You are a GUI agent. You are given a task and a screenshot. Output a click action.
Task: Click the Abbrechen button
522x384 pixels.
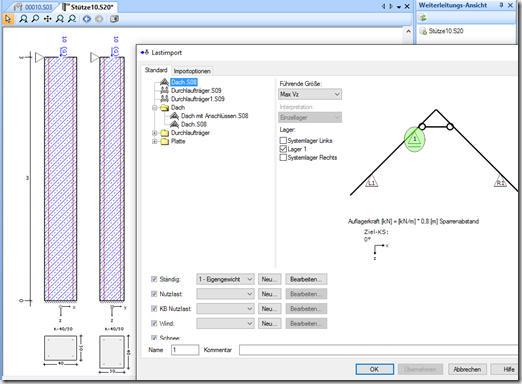(467, 369)
